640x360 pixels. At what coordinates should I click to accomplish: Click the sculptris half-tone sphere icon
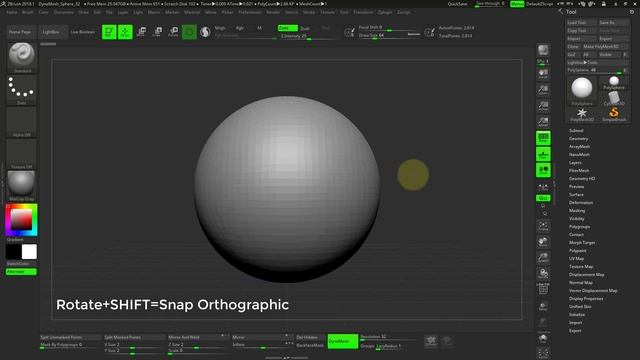205,32
